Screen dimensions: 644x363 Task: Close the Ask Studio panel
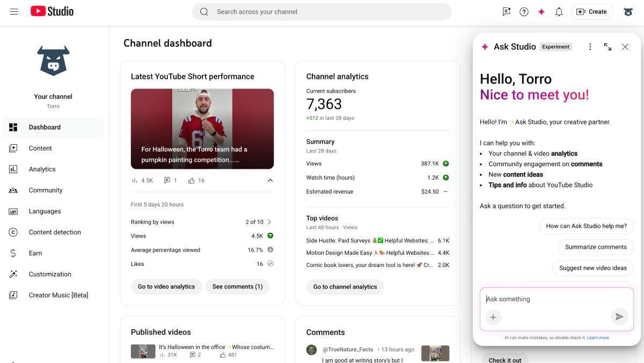pyautogui.click(x=625, y=47)
